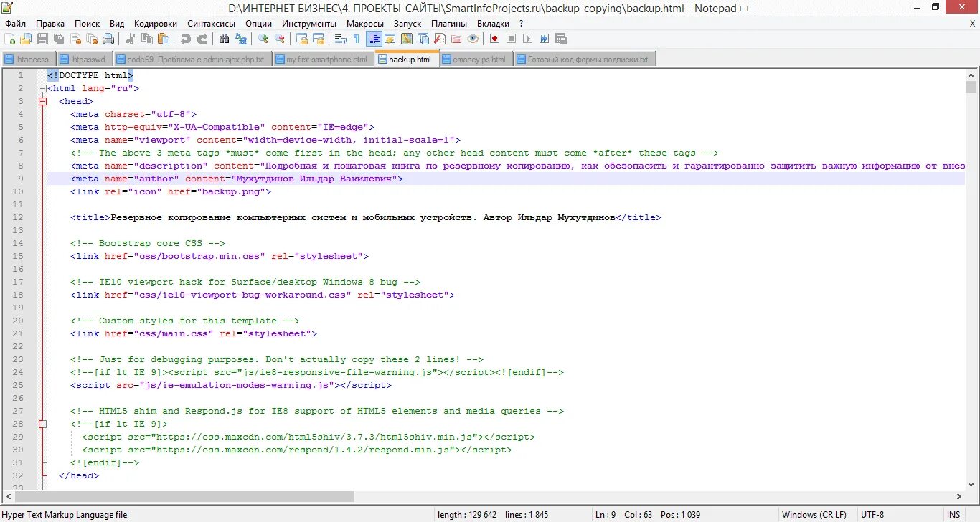The image size is (980, 522).
Task: Click the Paste clipboard icon
Action: [164, 39]
